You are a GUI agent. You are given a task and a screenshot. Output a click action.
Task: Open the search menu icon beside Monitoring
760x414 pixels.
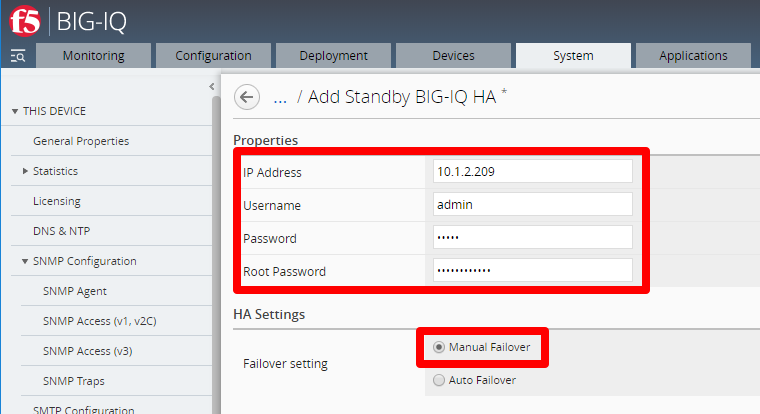(18, 56)
